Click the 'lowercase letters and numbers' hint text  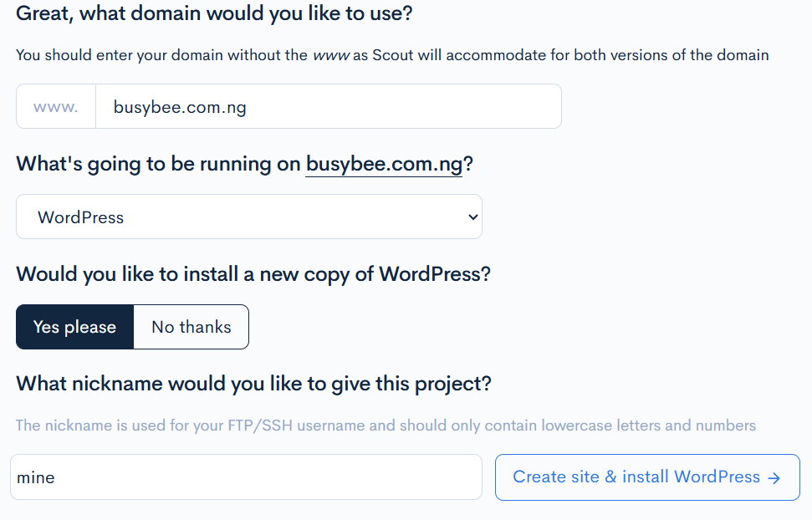point(648,426)
